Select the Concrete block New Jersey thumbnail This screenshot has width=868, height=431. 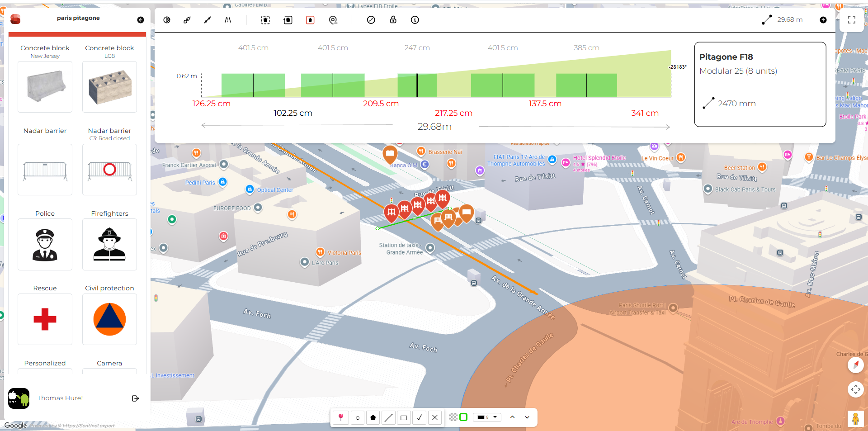(45, 87)
